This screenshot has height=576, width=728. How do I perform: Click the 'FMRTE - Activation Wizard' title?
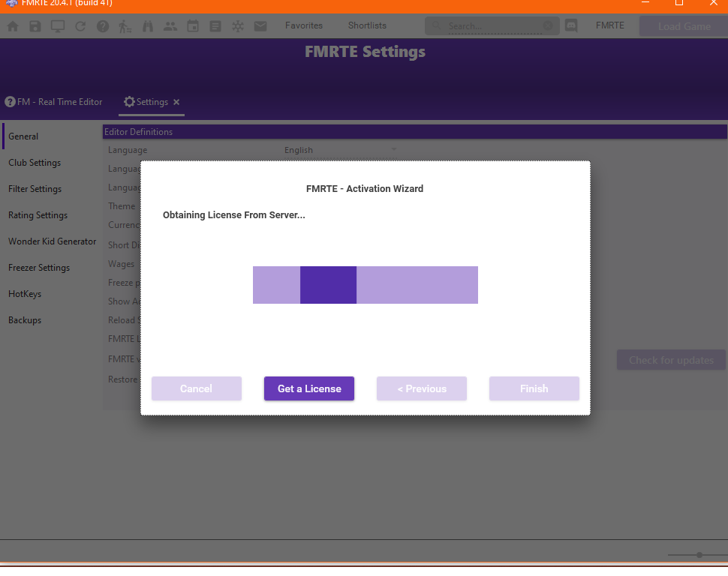pos(365,188)
